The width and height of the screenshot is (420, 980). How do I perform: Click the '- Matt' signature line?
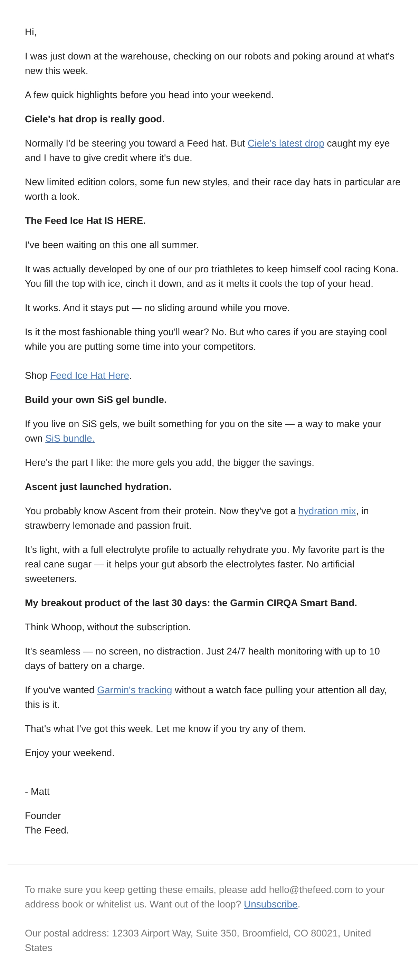pos(37,791)
